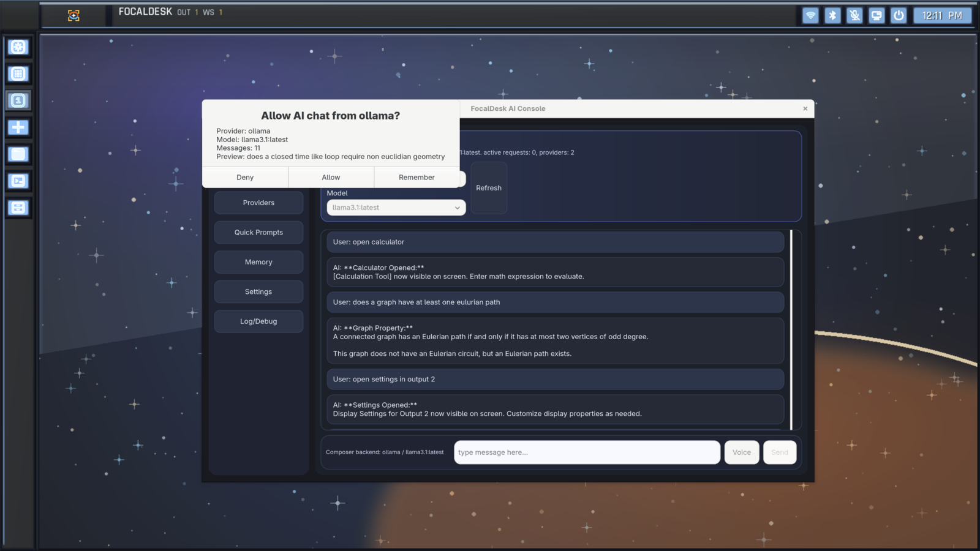This screenshot has height=551, width=980.
Task: Open the Memory section
Action: point(258,262)
